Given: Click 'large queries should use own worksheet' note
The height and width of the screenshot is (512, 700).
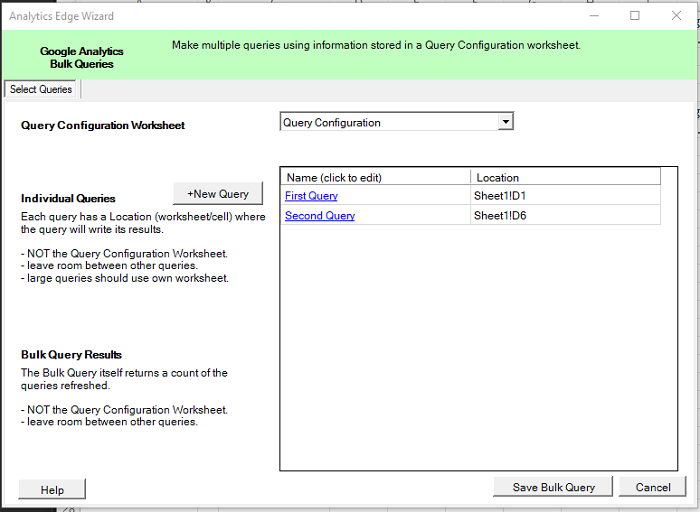Looking at the screenshot, I should pyautogui.click(x=125, y=278).
